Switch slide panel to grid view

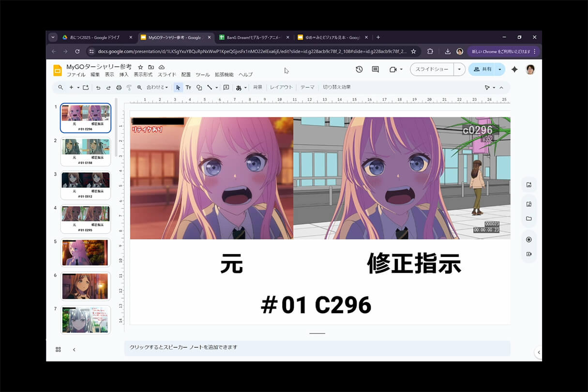[58, 349]
